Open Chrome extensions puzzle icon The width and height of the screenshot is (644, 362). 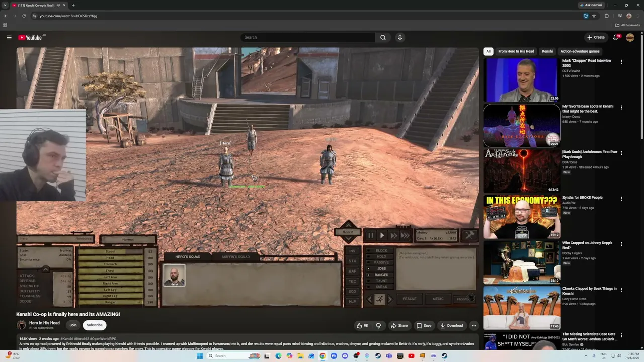[606, 16]
